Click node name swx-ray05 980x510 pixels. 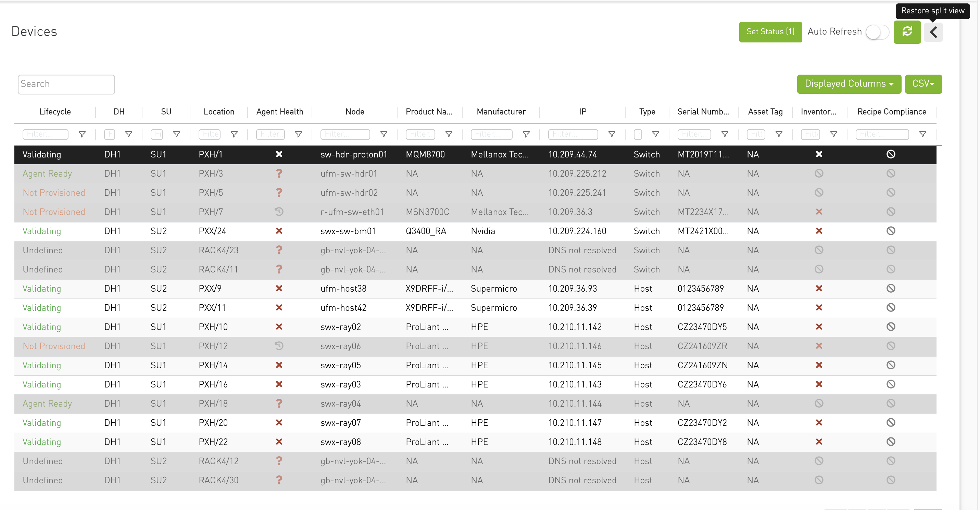340,365
